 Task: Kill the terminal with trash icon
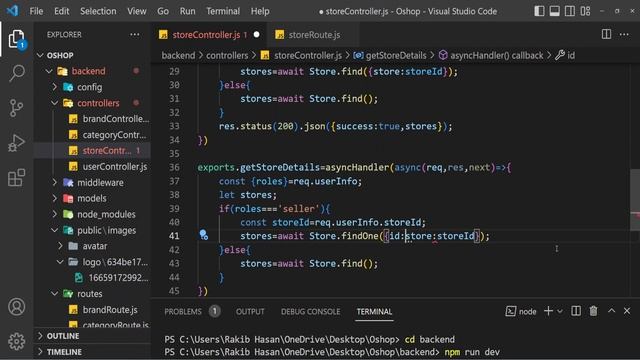coord(593,311)
